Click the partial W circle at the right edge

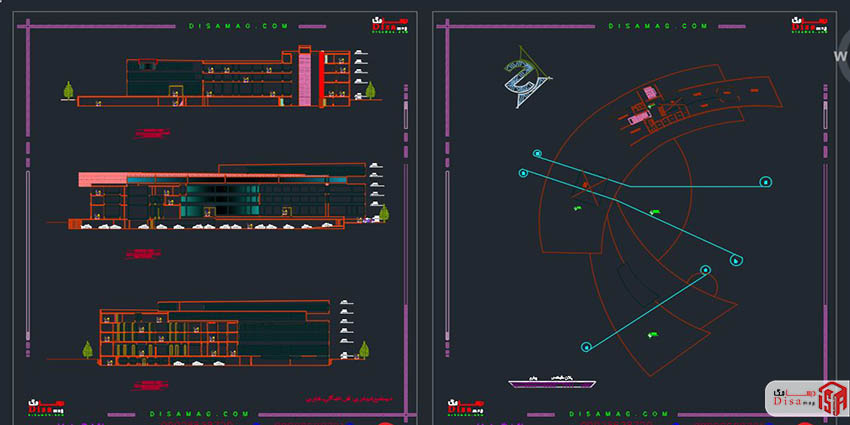tap(841, 55)
